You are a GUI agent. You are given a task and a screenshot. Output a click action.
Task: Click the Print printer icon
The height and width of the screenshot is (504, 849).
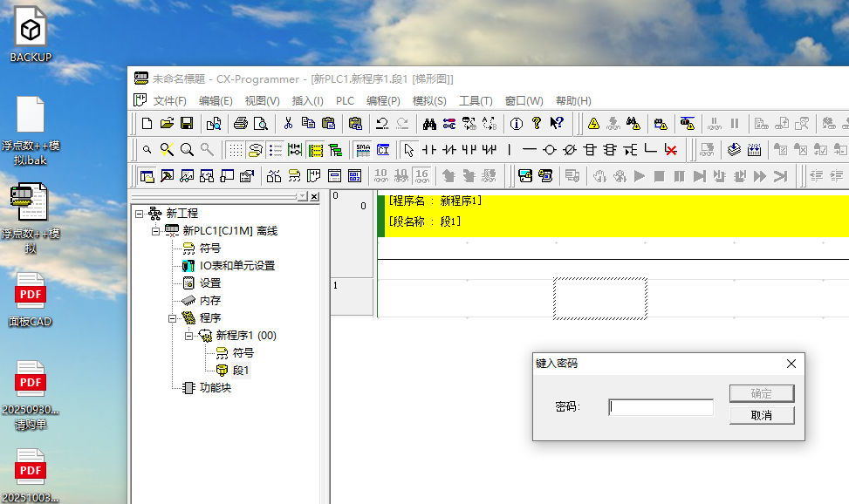[x=240, y=124]
